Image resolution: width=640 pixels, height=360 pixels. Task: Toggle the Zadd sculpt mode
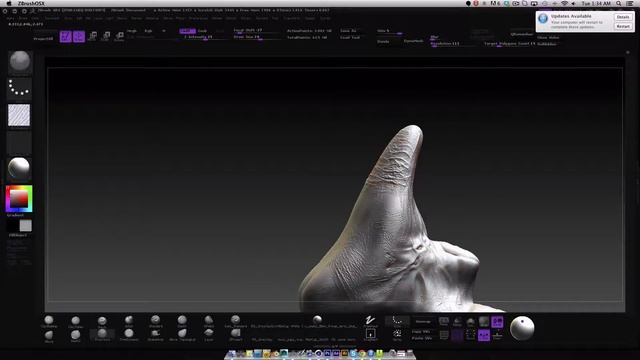click(187, 31)
